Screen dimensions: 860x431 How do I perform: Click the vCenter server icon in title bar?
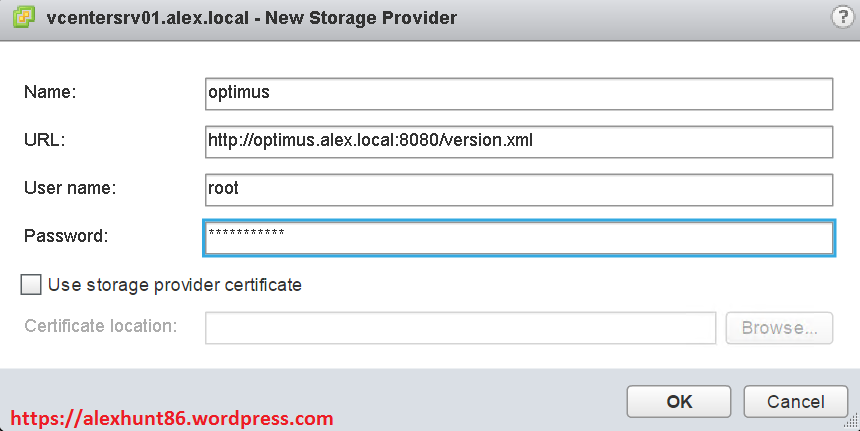click(22, 17)
